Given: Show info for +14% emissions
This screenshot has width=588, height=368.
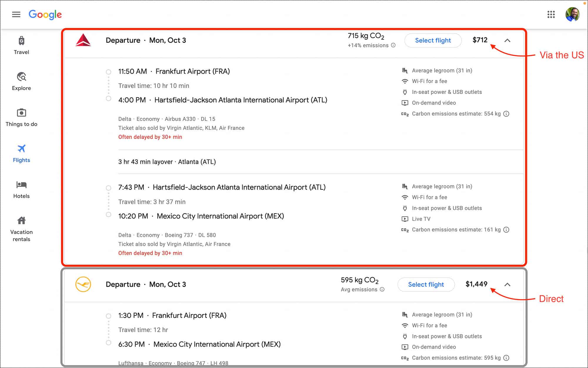Looking at the screenshot, I should click(x=393, y=45).
